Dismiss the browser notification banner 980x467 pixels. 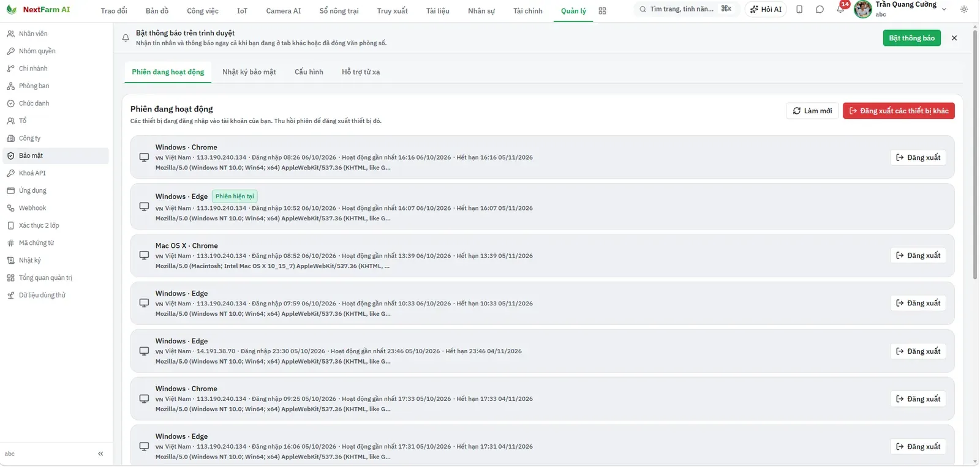954,38
